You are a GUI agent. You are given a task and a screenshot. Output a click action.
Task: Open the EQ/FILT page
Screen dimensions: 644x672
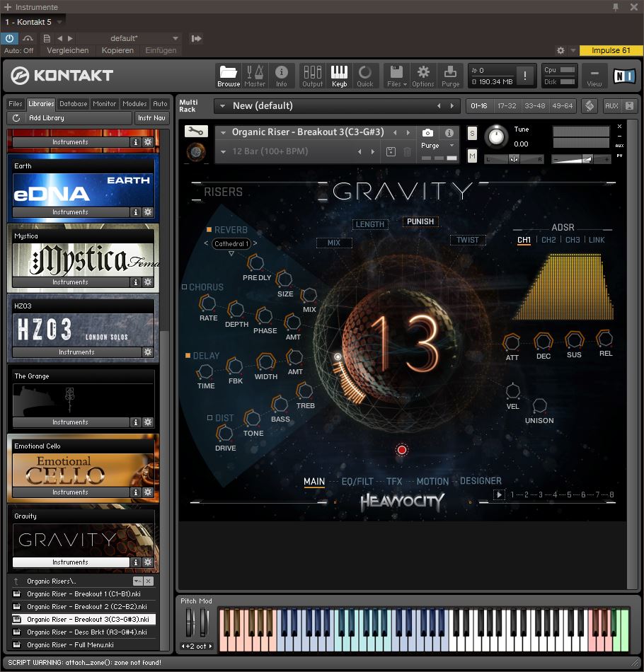357,481
